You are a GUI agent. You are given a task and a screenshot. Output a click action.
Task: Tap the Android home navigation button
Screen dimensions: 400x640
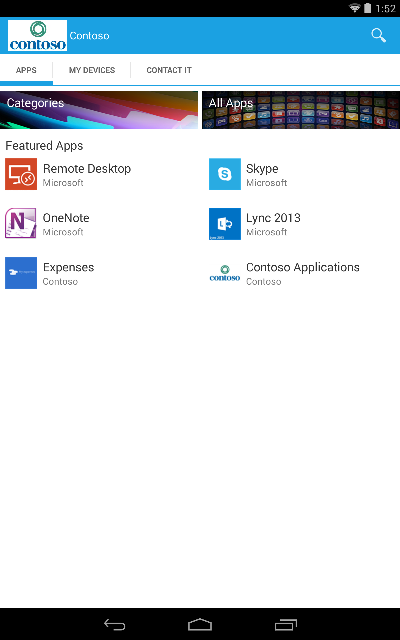(200, 624)
